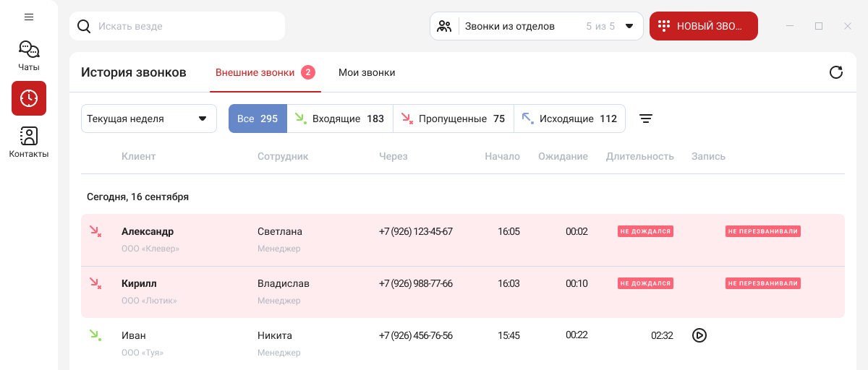Show only outgoing calls (Исходящие)
This screenshot has height=370, width=868.
(569, 119)
